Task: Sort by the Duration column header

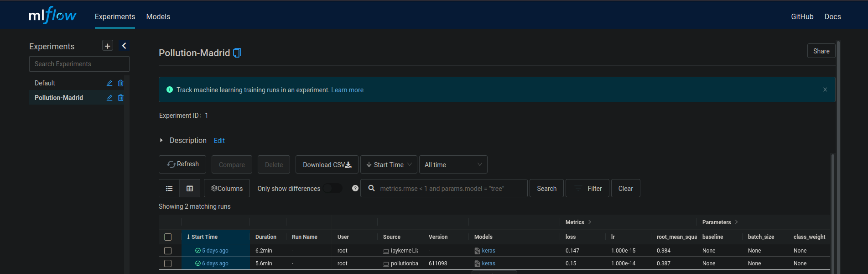Action: pyautogui.click(x=266, y=237)
